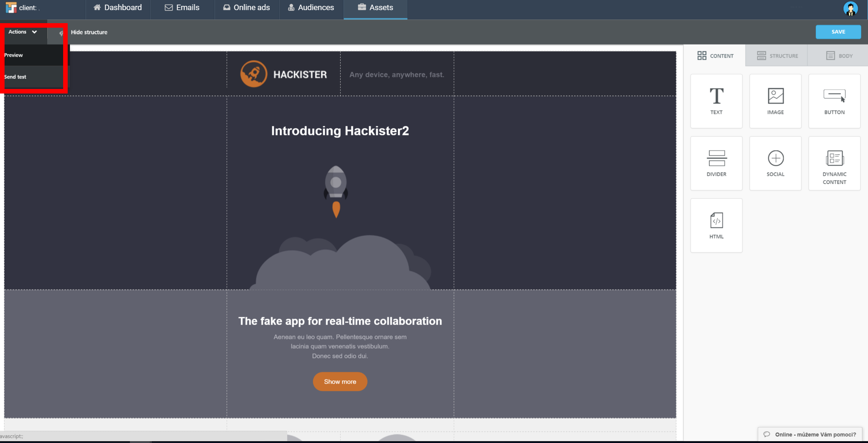
Task: Select the 'Any device, anywhere, fast.' tagline
Action: 397,74
